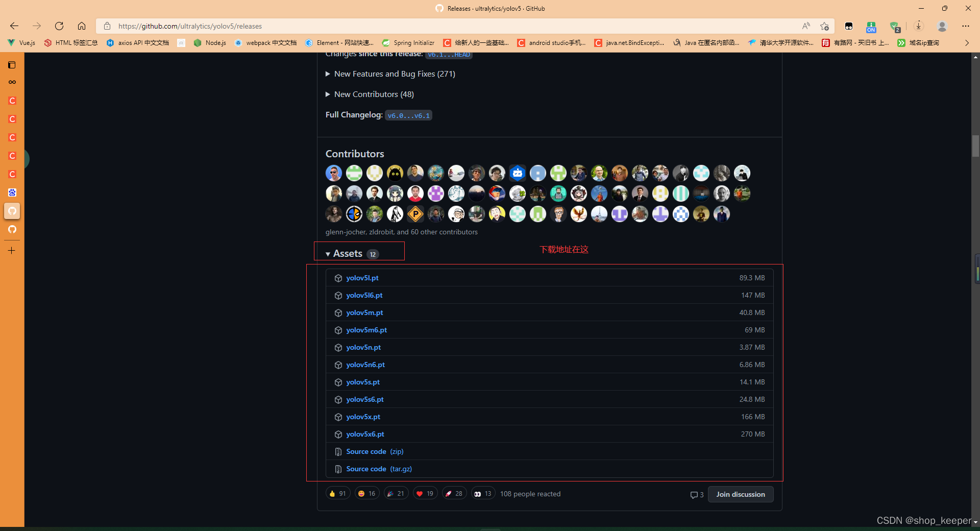Open the HTML 标签汇总 bookmark
The image size is (980, 531).
tap(71, 43)
